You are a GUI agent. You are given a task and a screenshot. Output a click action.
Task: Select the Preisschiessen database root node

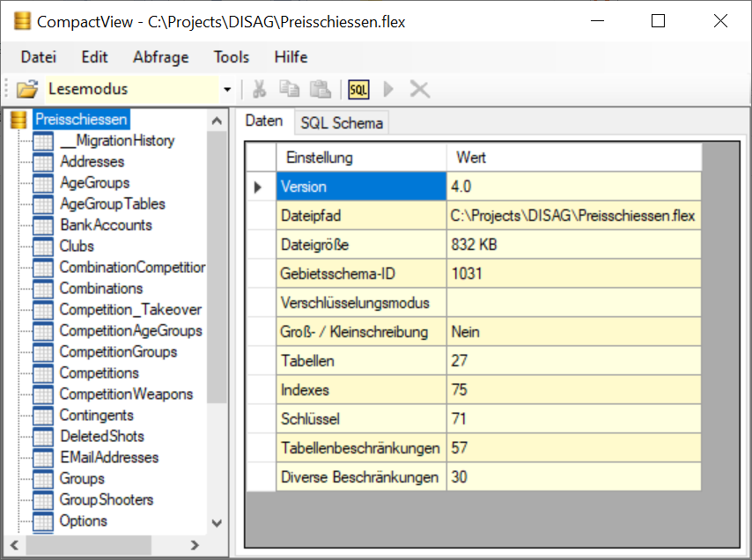click(81, 120)
